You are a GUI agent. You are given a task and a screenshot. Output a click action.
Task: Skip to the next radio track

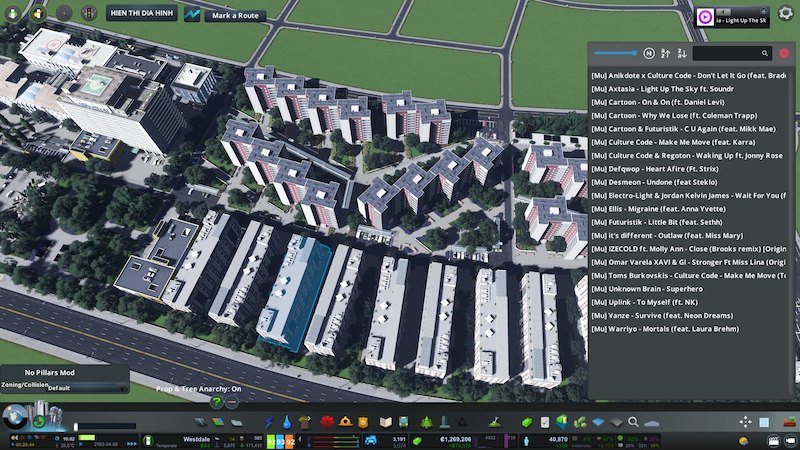pos(649,53)
